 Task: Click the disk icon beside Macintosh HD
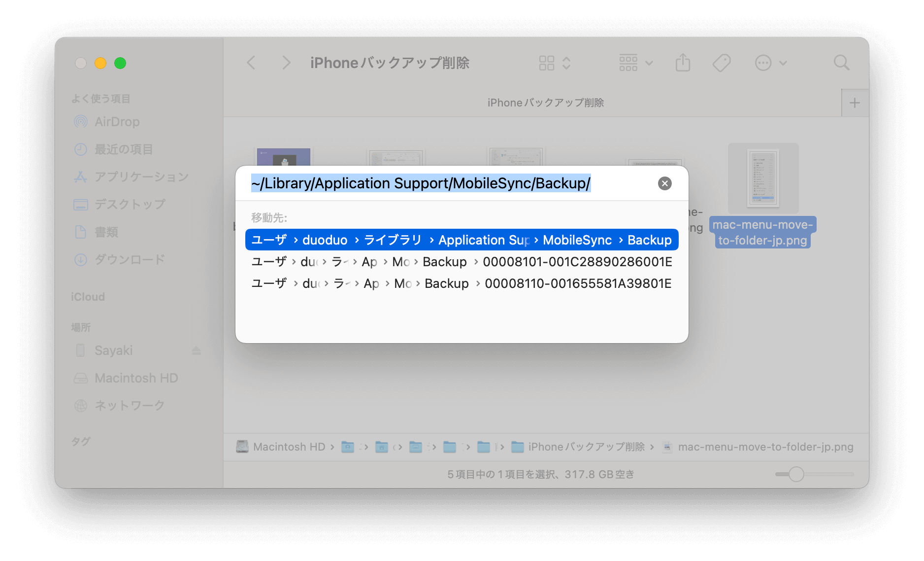point(81,378)
